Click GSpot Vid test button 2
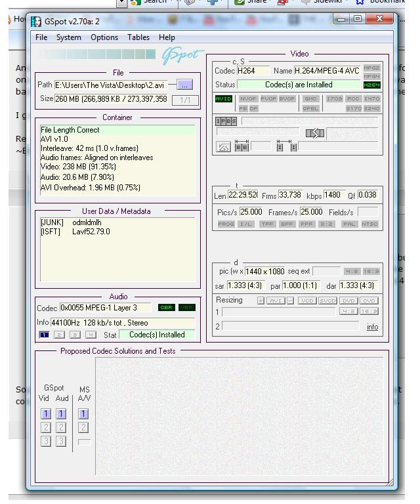The image size is (420, 504). (46, 427)
